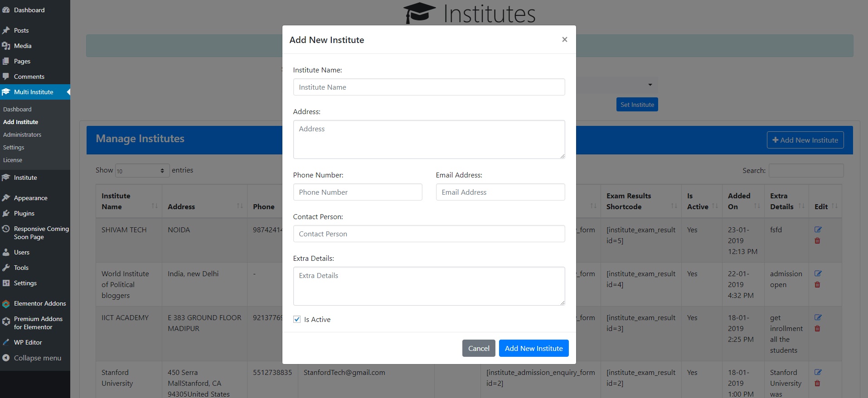
Task: Click the Pages icon in sidebar
Action: [x=6, y=61]
